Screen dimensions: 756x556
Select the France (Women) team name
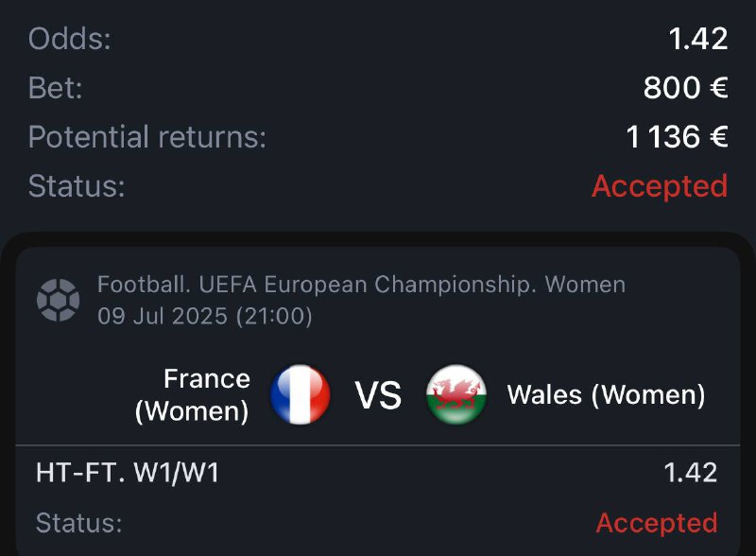193,395
